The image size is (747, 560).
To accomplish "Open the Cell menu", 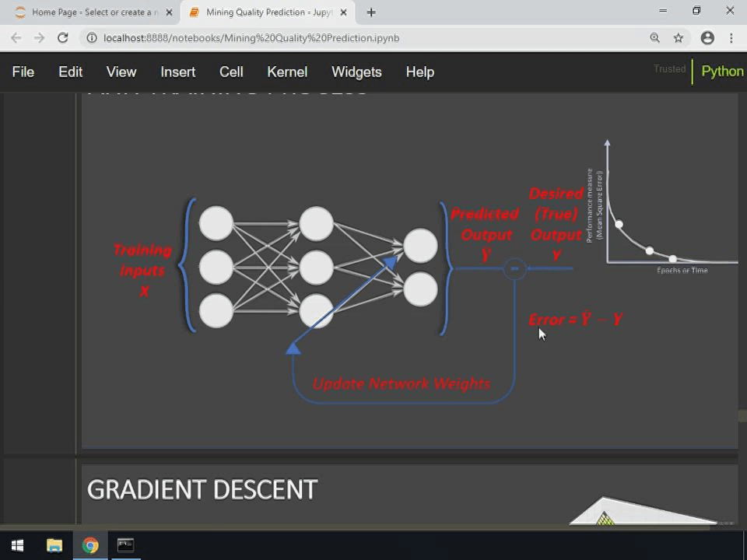I will coord(231,72).
